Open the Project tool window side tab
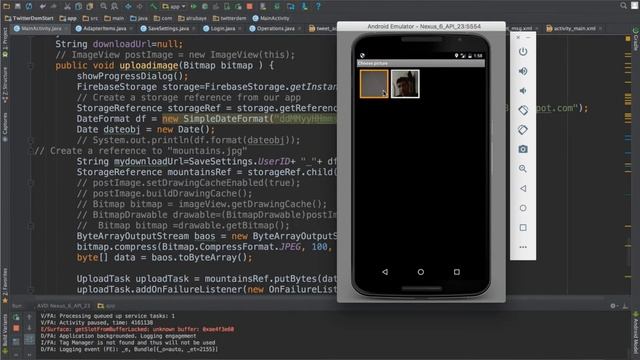 pos(5,42)
